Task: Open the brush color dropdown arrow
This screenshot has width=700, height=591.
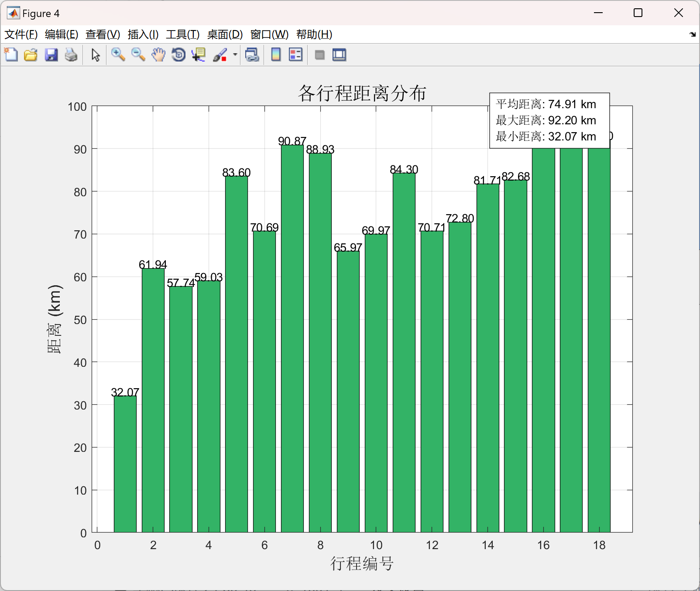Action: pyautogui.click(x=235, y=55)
